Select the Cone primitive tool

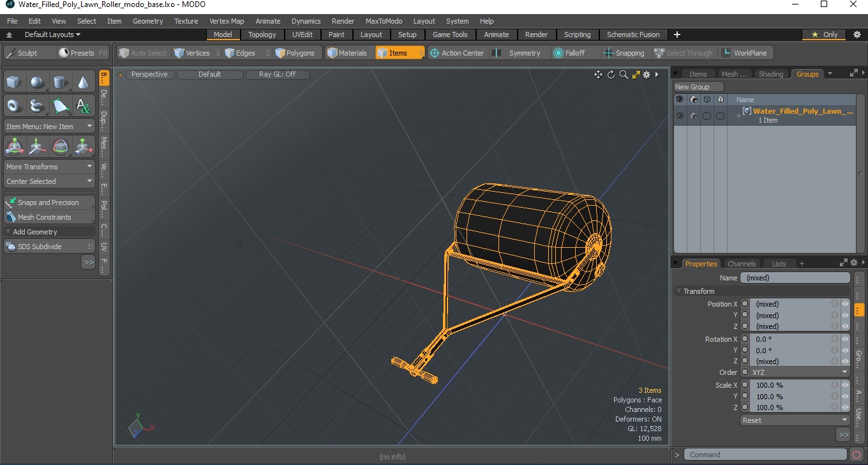pos(84,82)
